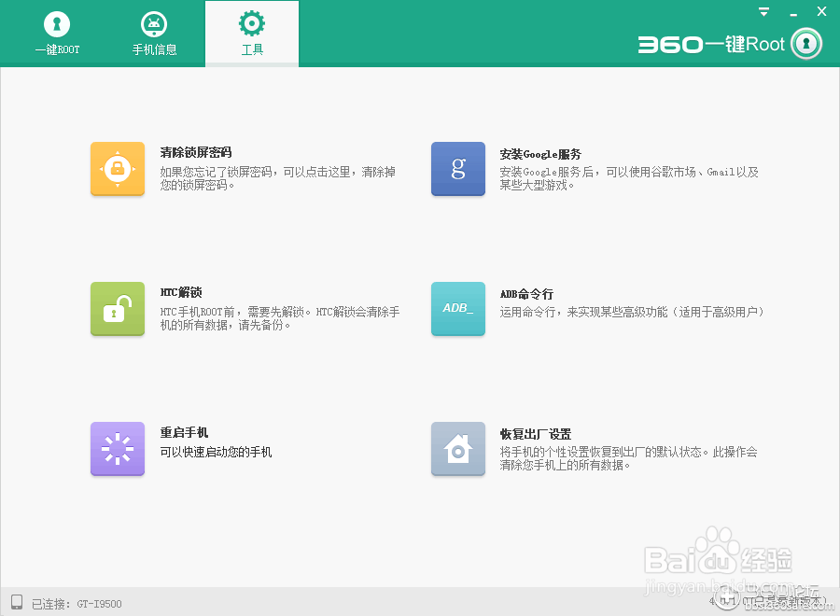This screenshot has width=840, height=616.
Task: Open the 重启手机 title link
Action: coord(184,432)
